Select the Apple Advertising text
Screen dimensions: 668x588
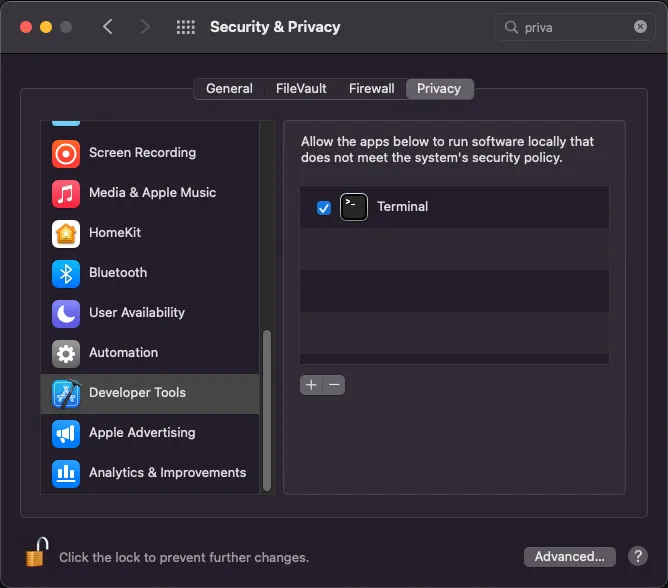coord(142,433)
